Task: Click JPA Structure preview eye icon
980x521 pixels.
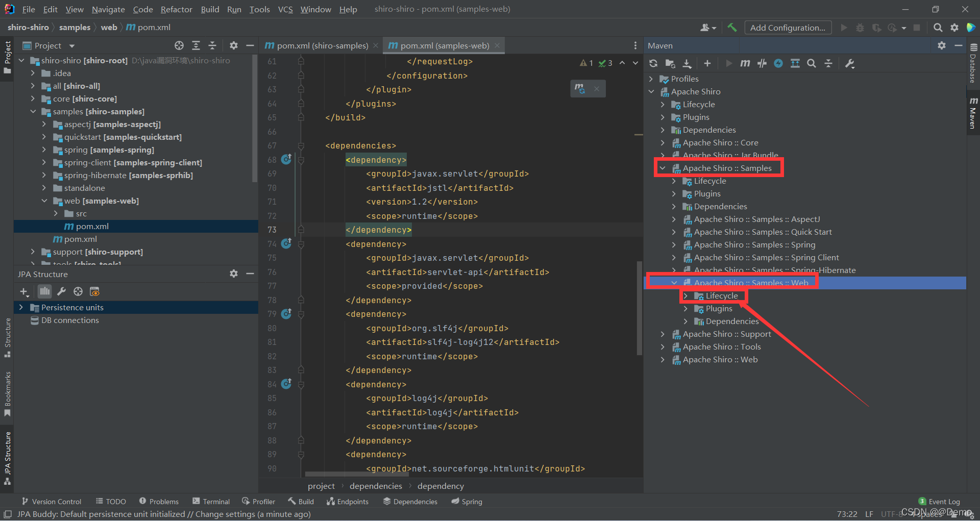Action: (x=94, y=291)
